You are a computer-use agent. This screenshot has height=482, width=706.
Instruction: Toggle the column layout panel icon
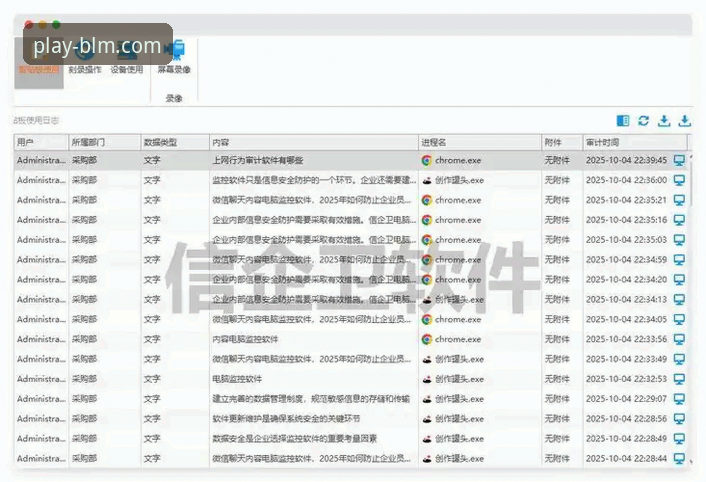(x=623, y=121)
